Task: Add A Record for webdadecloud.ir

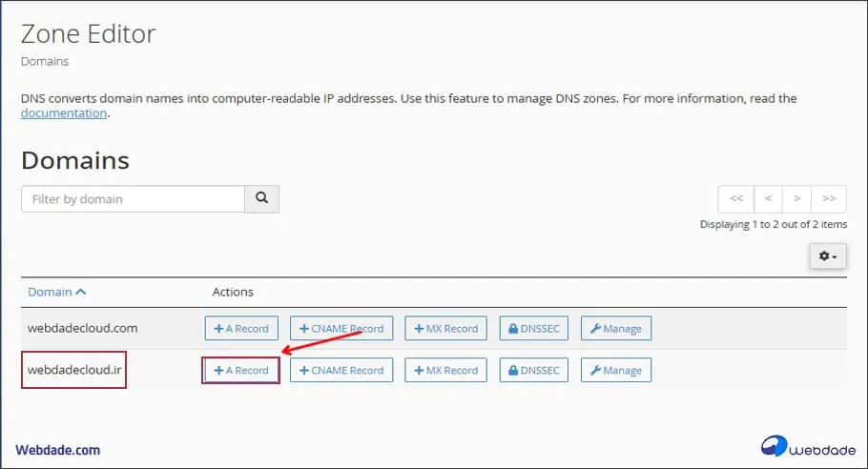Action: click(x=241, y=370)
